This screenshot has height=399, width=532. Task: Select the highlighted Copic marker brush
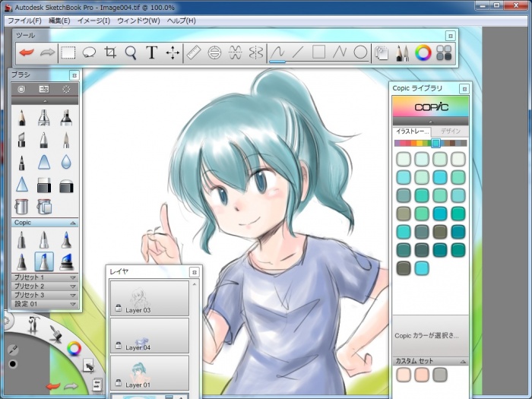44,261
